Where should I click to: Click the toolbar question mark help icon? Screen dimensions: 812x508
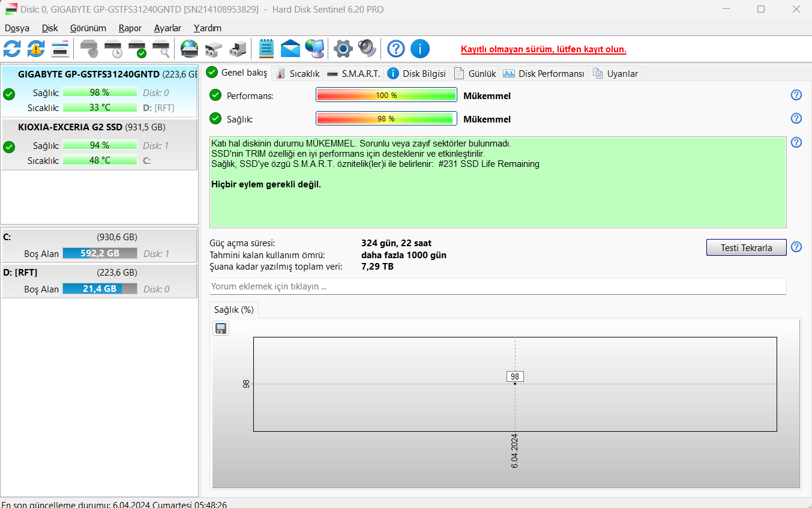[396, 49]
